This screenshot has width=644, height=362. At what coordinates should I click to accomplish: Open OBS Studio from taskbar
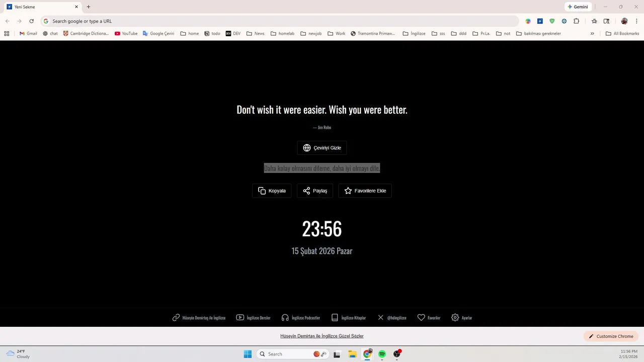pyautogui.click(x=397, y=354)
